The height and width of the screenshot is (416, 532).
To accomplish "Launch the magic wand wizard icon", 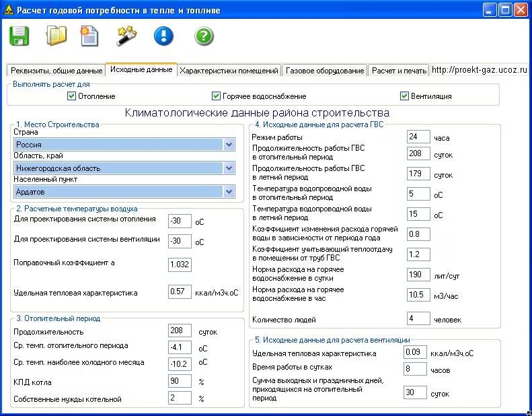I will [x=126, y=36].
